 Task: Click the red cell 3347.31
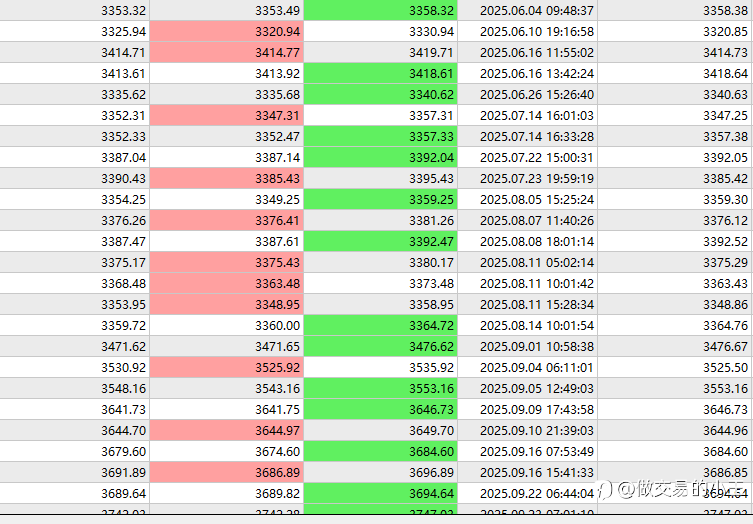click(226, 115)
